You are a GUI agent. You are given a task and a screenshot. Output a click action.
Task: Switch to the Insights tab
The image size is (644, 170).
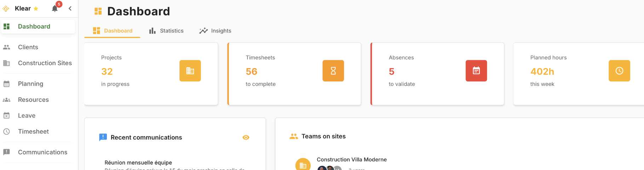click(215, 31)
